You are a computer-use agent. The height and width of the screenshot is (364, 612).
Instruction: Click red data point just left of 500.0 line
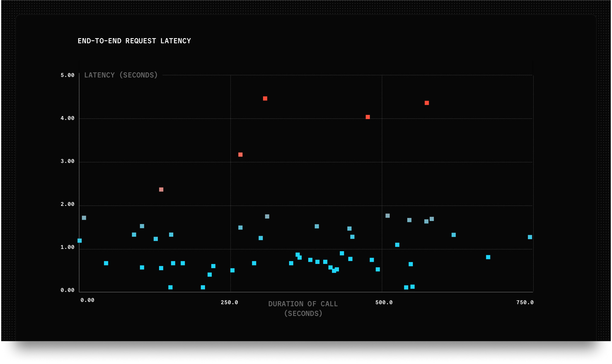pos(368,117)
